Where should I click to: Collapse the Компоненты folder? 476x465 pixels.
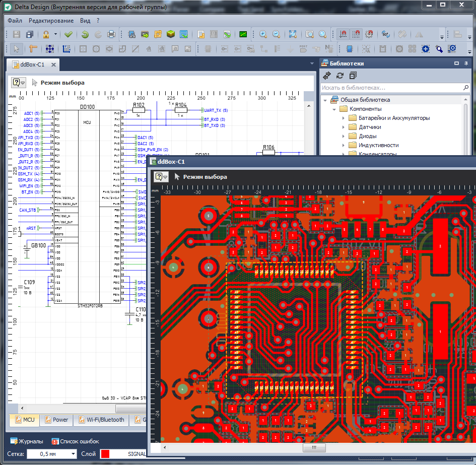point(334,109)
